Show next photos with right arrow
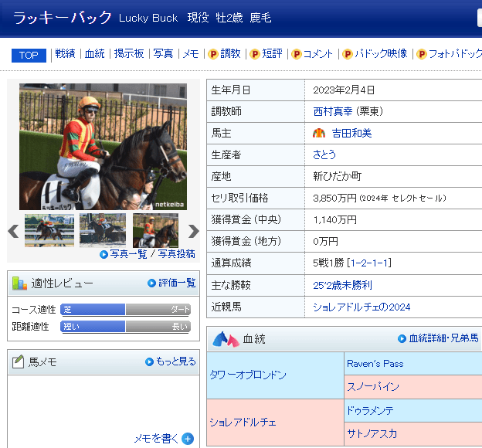 click(x=193, y=231)
